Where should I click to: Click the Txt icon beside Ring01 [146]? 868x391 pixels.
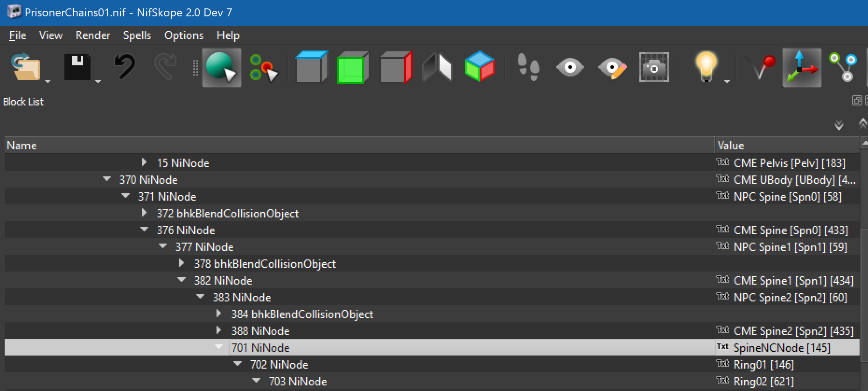(x=722, y=363)
